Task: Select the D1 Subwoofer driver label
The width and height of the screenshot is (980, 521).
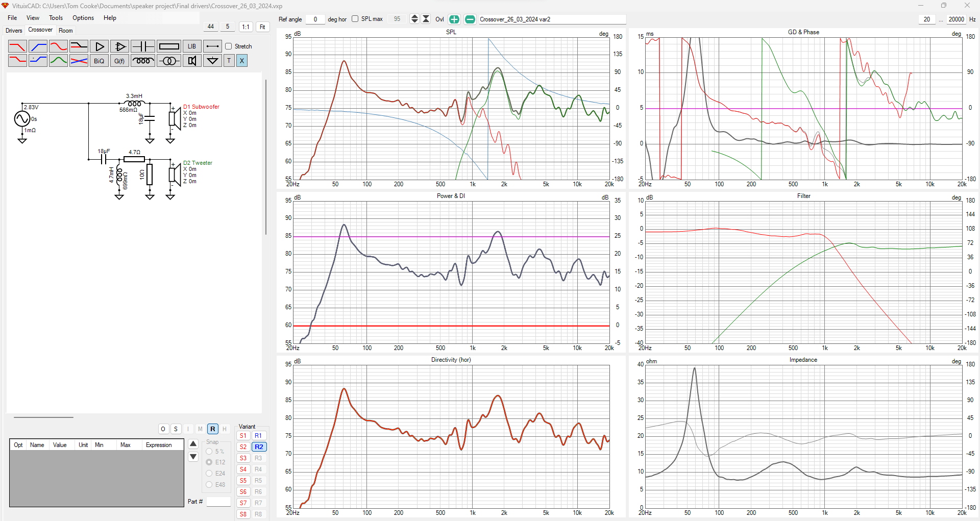Action: point(201,107)
